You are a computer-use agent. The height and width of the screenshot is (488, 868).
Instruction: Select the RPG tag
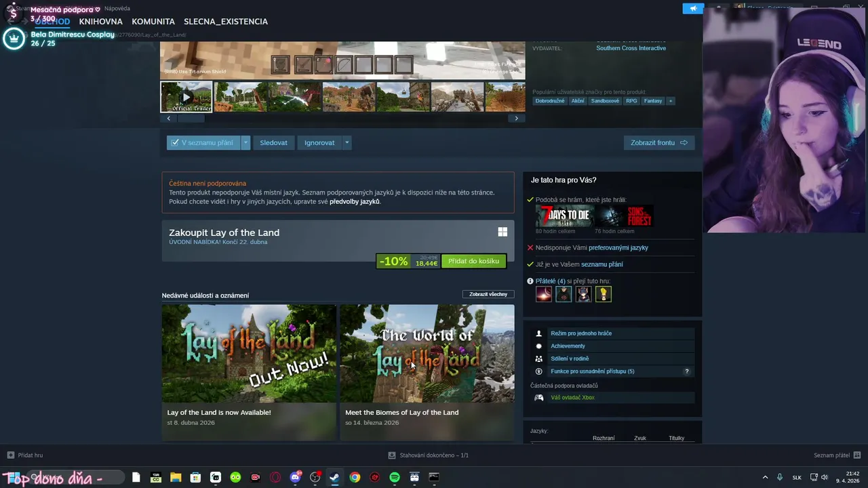[x=631, y=101]
